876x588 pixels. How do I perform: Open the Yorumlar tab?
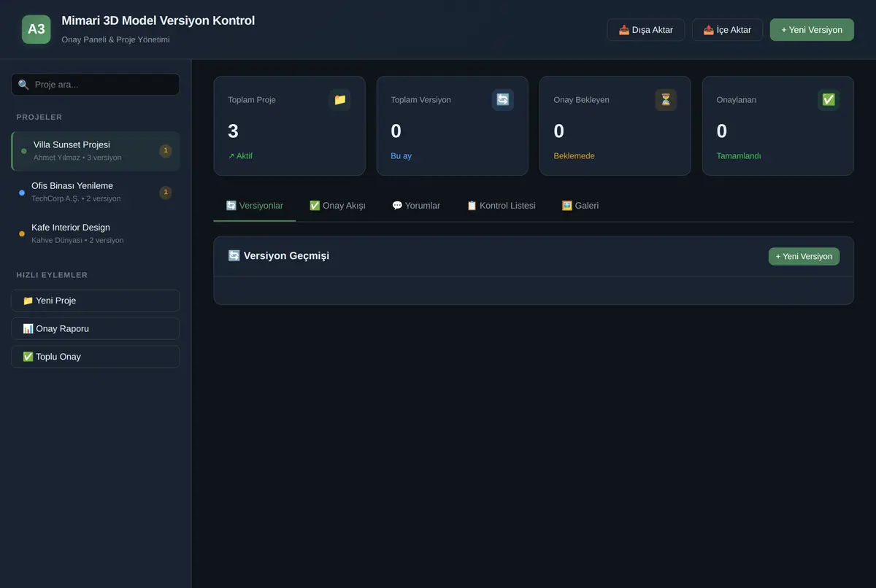(x=416, y=206)
